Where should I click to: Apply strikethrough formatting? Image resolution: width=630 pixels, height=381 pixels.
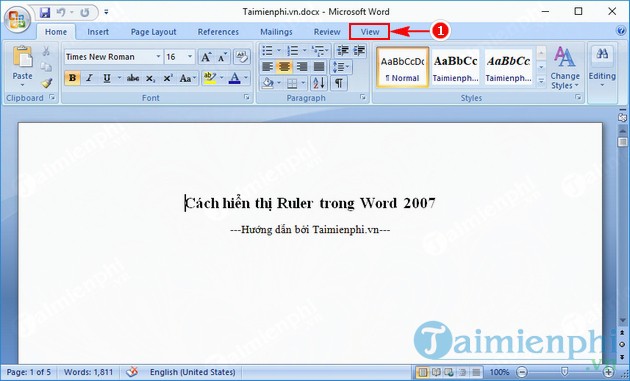133,78
